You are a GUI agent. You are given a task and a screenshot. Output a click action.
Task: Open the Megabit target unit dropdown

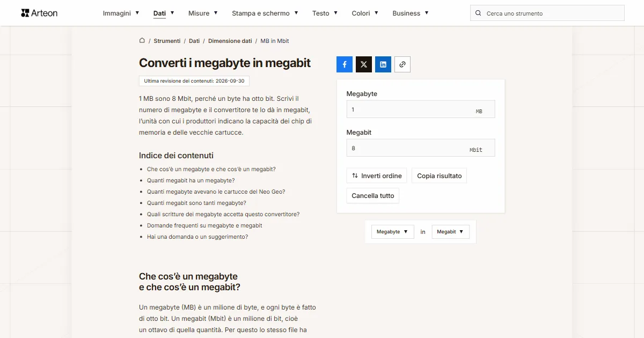click(x=451, y=232)
